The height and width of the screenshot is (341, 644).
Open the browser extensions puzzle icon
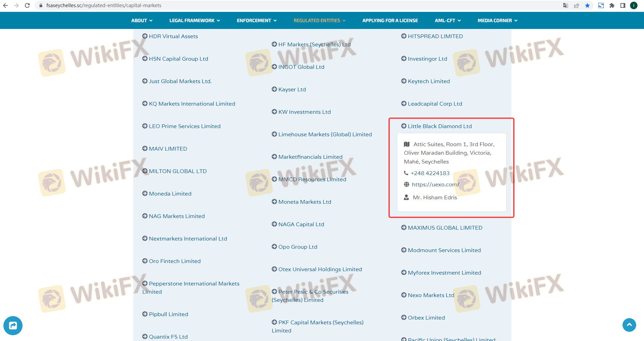[x=612, y=5]
